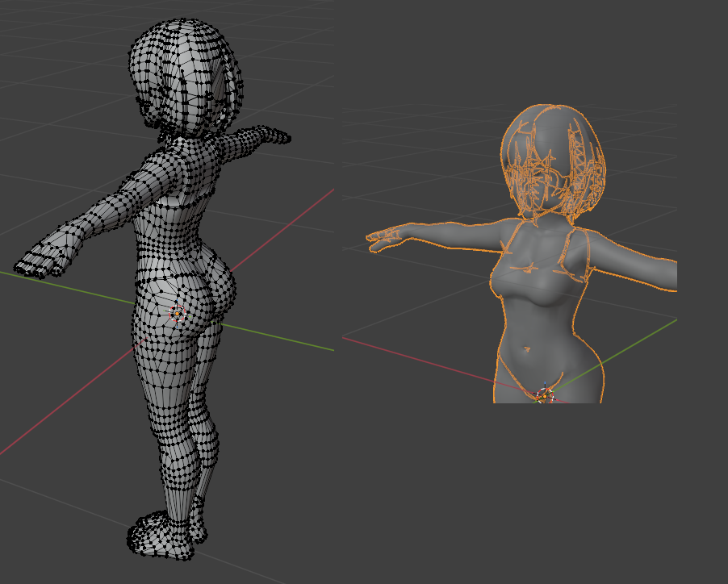Click the orange-outlined model's outstretched hand

coord(385,236)
